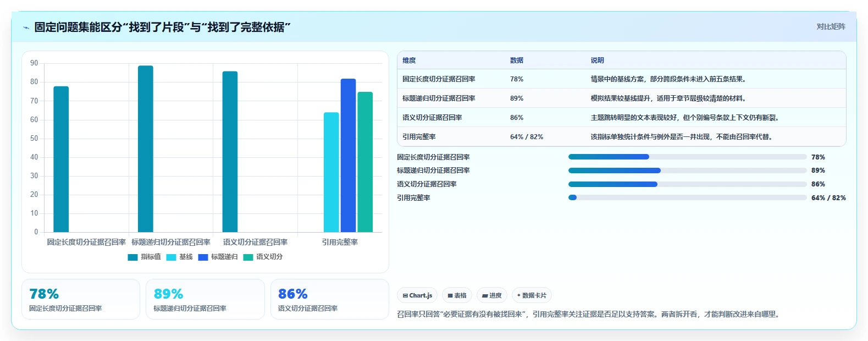Click the 64% / 82% value in the table
868x341 pixels.
527,137
